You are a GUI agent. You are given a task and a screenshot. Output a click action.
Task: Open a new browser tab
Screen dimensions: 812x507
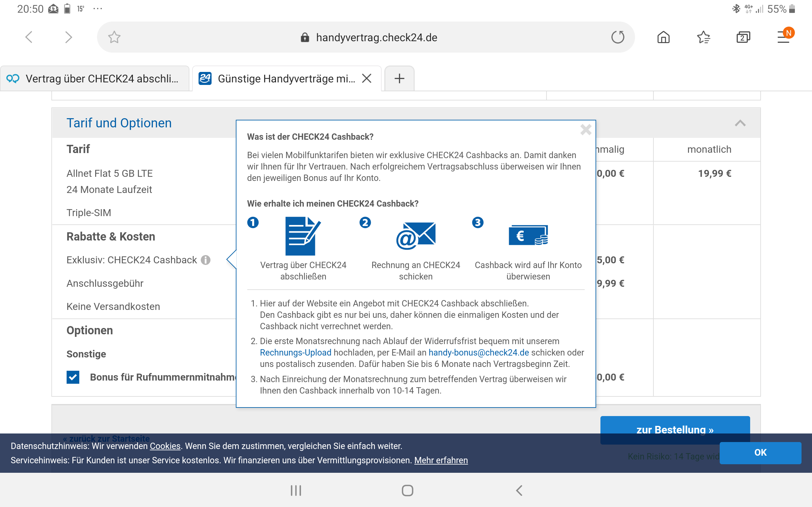[x=399, y=79]
